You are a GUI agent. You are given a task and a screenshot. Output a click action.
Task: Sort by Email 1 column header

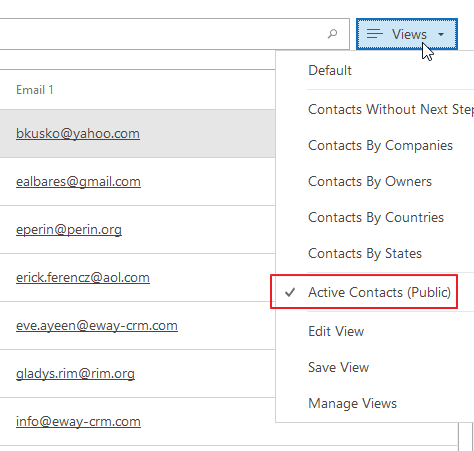click(x=35, y=90)
